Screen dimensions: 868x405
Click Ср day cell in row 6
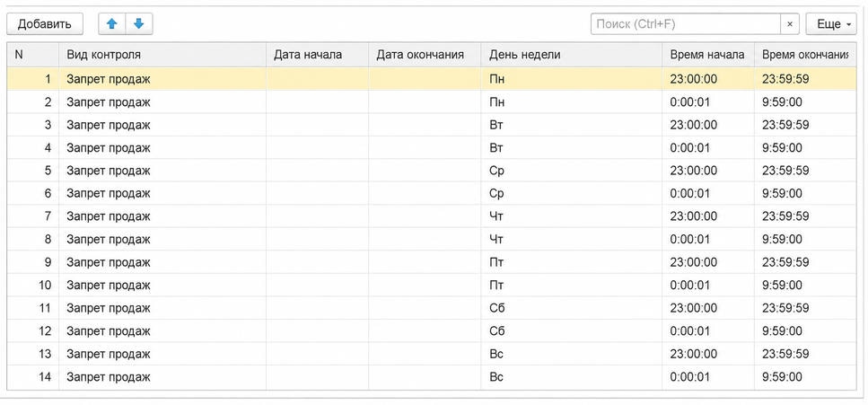[571, 193]
